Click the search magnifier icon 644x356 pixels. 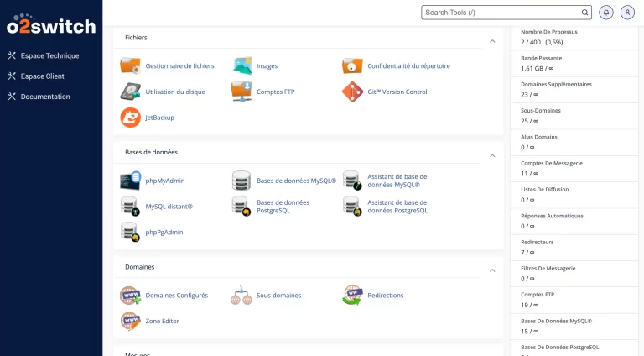pos(584,13)
